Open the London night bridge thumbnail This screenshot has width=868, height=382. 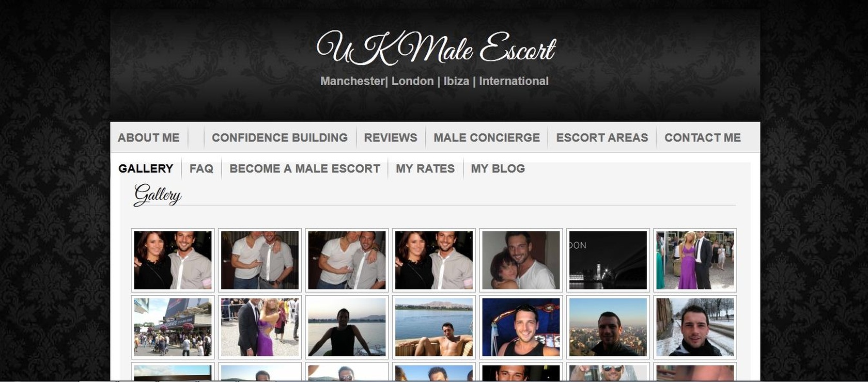608,260
